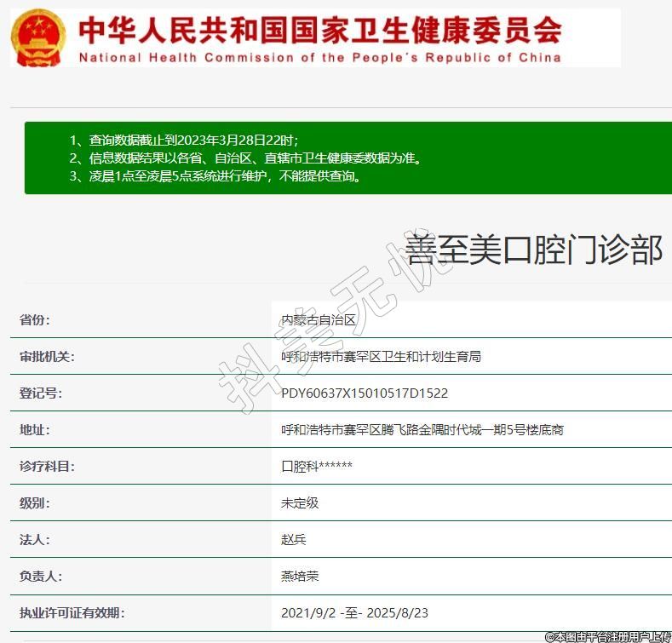The image size is (672, 643).
Task: Click the clinic name 善至美口腔门诊部
Action: pos(534,250)
